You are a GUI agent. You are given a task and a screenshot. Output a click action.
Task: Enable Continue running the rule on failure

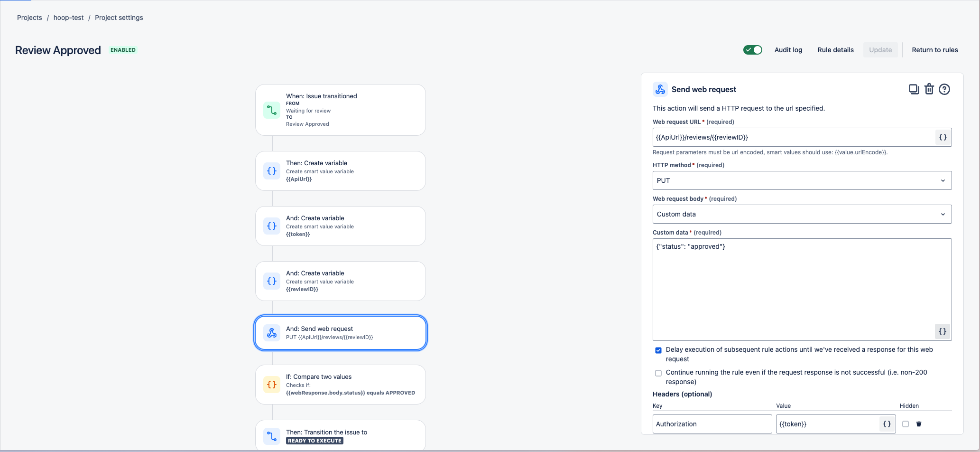[x=658, y=373]
